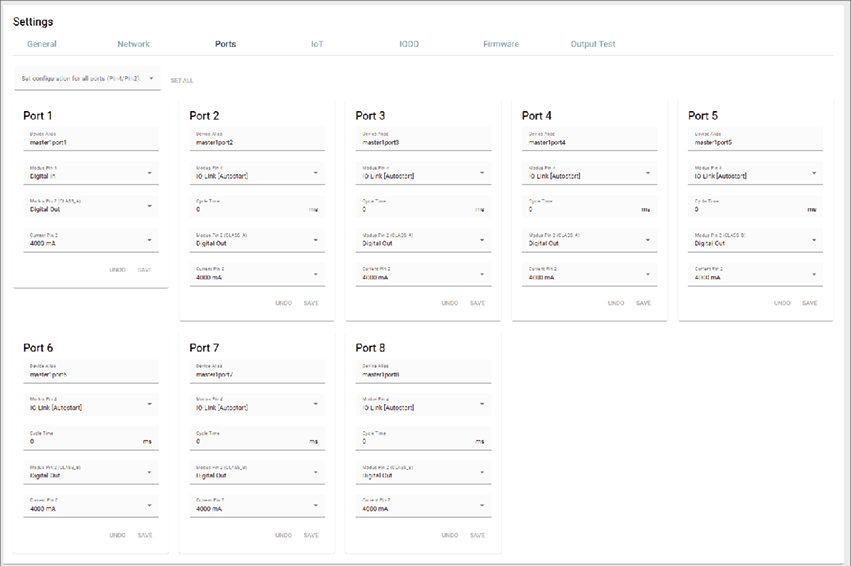Viewport: 851px width, 566px height.
Task: Click SAVE on Port 1 card
Action: click(x=144, y=270)
